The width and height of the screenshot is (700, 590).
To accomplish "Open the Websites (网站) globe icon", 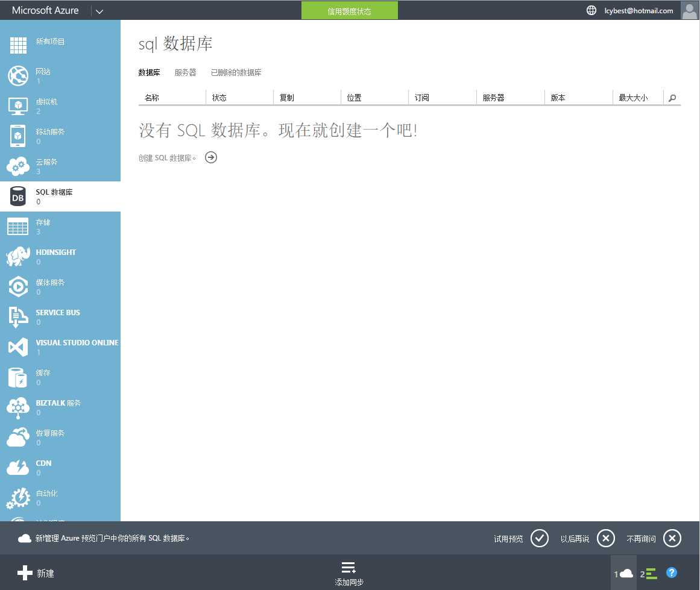I will (18, 75).
